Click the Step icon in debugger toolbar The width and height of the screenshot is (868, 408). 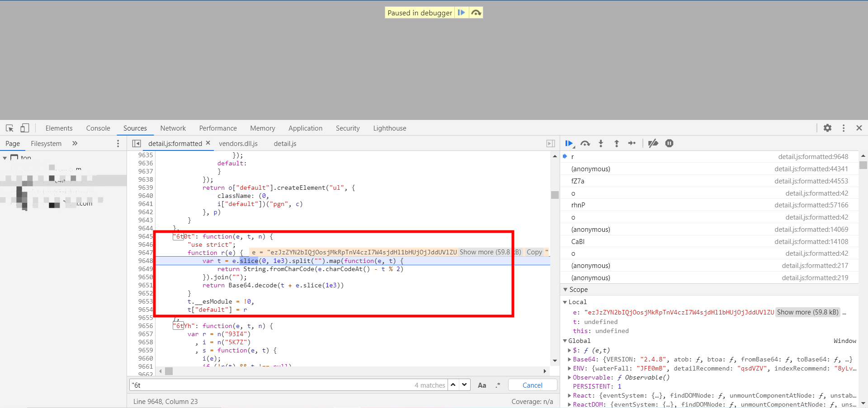click(632, 143)
